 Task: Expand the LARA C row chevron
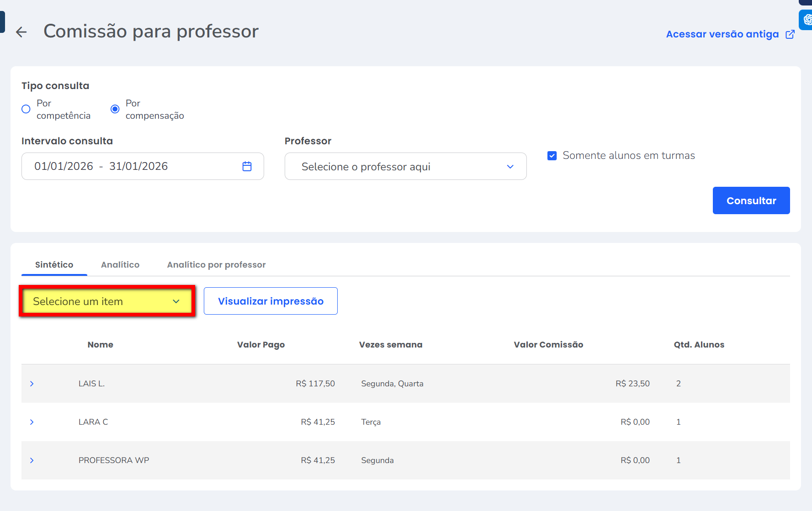pyautogui.click(x=32, y=422)
